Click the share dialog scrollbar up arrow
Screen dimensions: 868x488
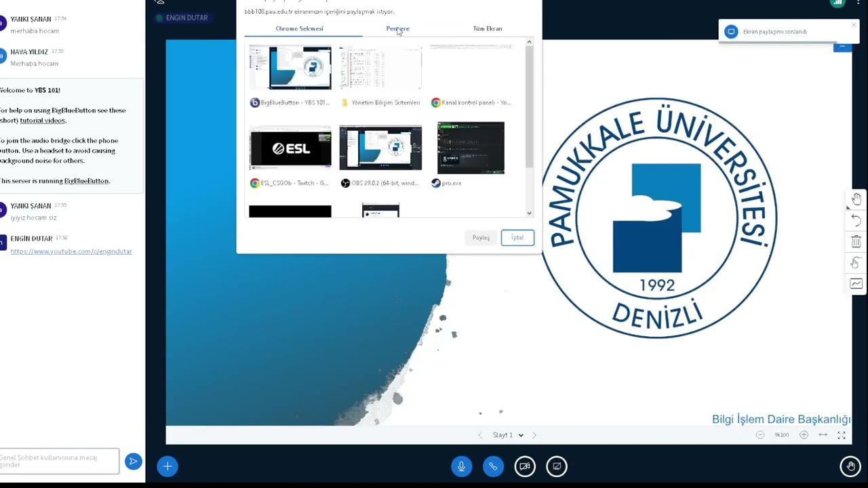tap(529, 42)
